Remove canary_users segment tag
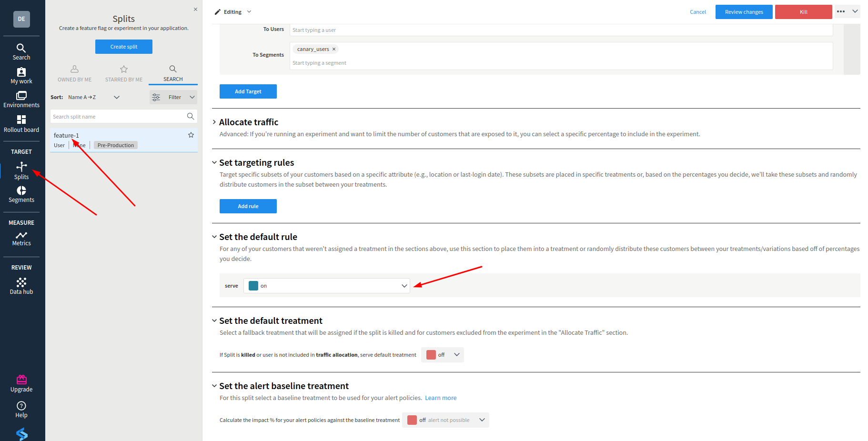Screen dimensions: 868x441 pyautogui.click(x=334, y=49)
